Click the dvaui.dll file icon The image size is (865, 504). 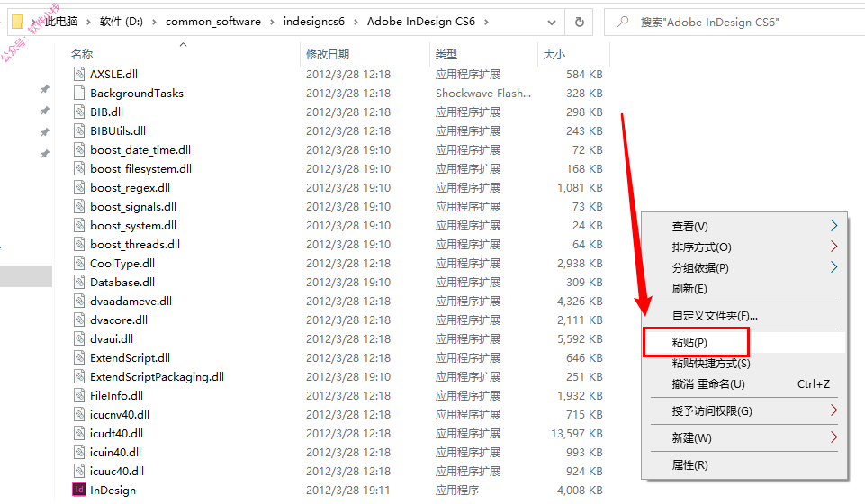pyautogui.click(x=79, y=338)
